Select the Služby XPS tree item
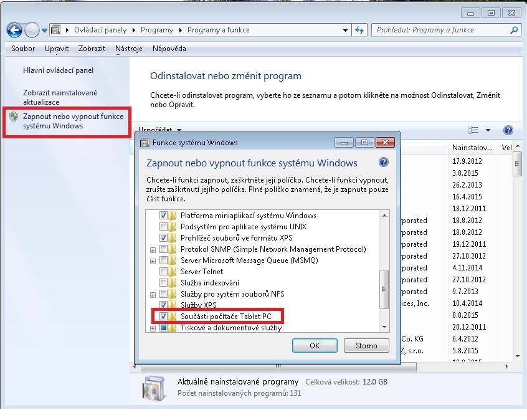 click(x=198, y=305)
